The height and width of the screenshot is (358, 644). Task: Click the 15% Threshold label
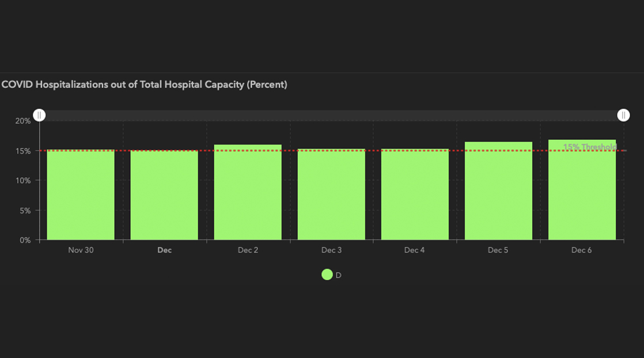pos(590,147)
